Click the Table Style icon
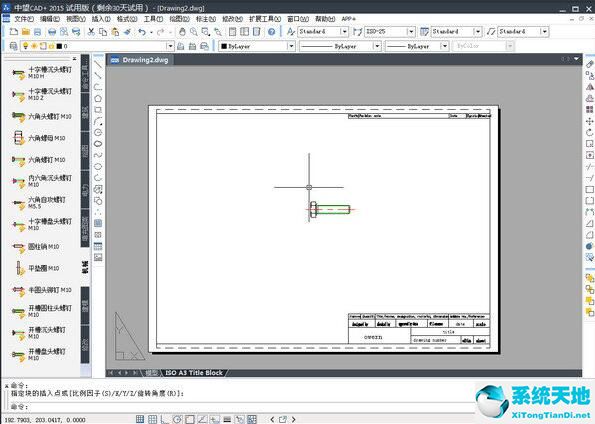The width and height of the screenshot is (595, 424). pyautogui.click(x=425, y=32)
